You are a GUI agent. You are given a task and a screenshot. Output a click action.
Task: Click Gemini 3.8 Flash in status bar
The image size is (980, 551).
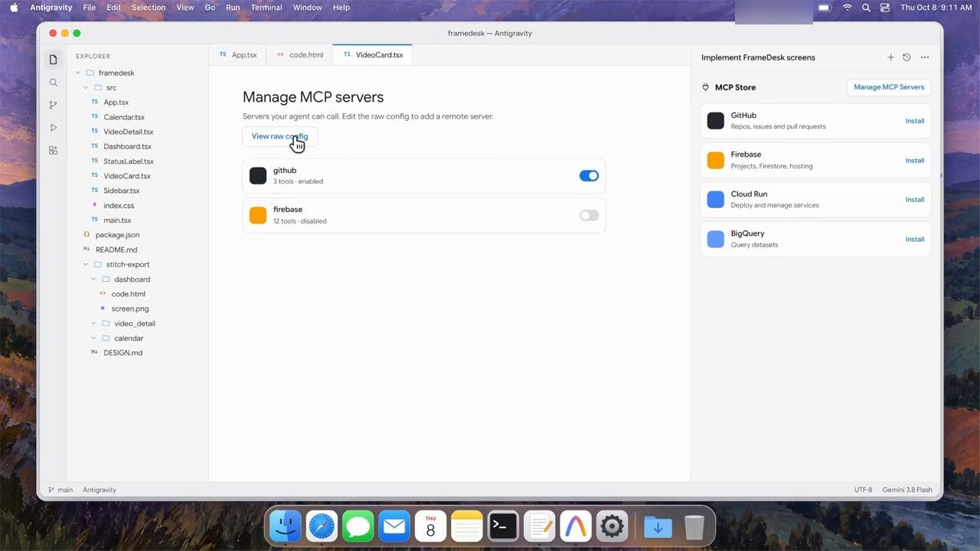pyautogui.click(x=907, y=490)
